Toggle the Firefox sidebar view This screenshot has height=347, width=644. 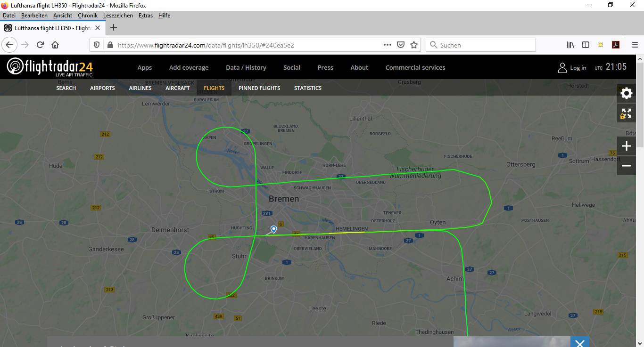tap(586, 45)
